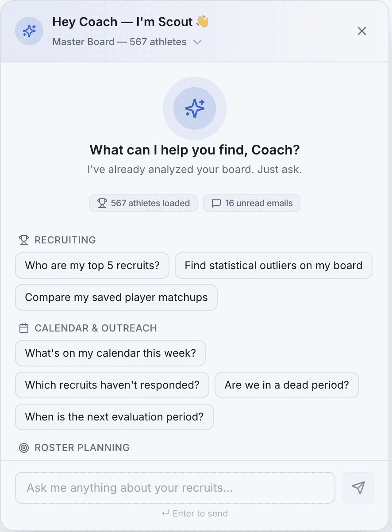This screenshot has width=392, height=532.
Task: Click the trophy icon beside RECRUITING
Action: pos(24,240)
